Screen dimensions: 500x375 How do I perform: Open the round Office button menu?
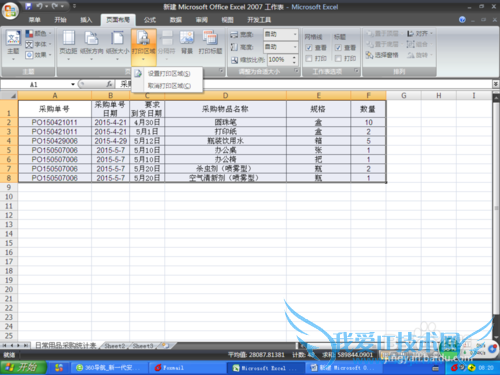coord(10,11)
